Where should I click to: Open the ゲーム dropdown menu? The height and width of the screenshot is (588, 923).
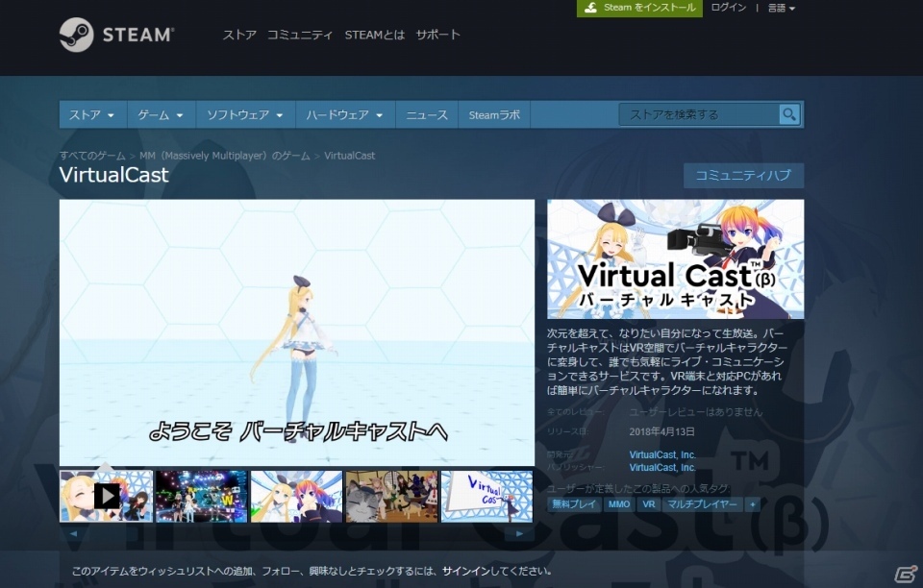(161, 114)
